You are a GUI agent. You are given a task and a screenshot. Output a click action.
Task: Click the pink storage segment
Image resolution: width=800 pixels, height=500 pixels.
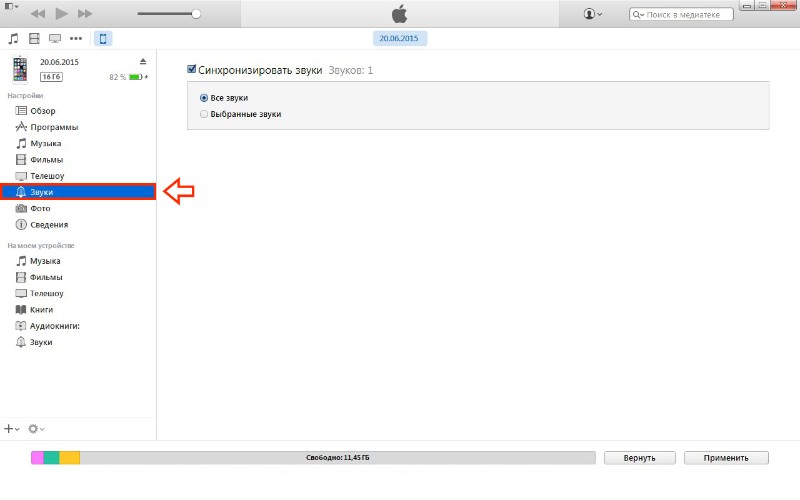[x=37, y=458]
